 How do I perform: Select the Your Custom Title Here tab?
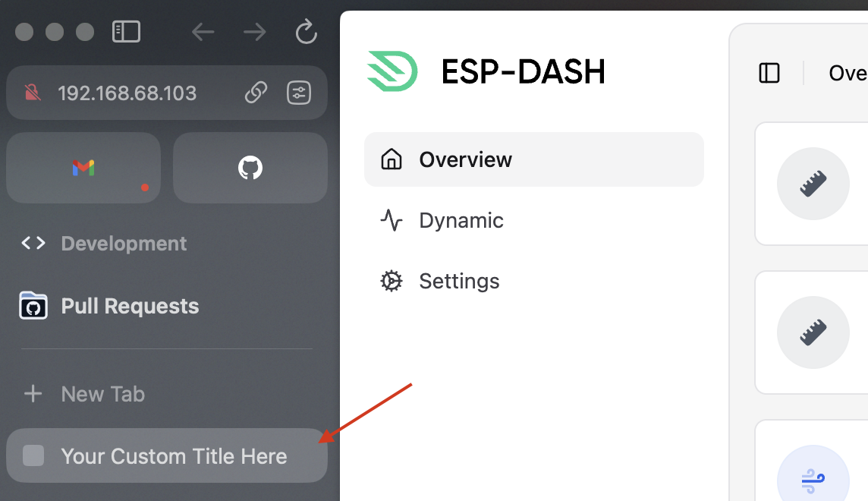point(167,455)
